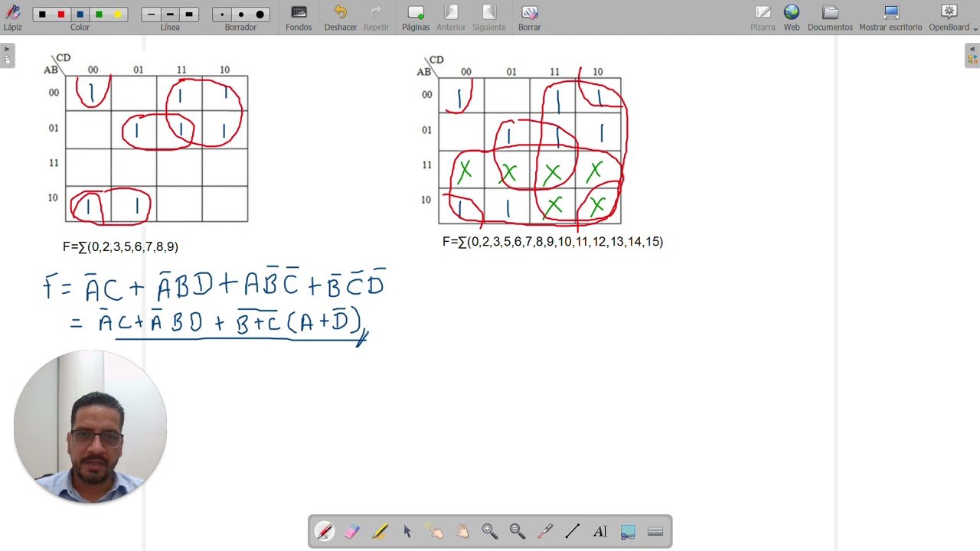Open the Lápiz stylus palette button
This screenshot has width=980, height=551.
[x=12, y=18]
